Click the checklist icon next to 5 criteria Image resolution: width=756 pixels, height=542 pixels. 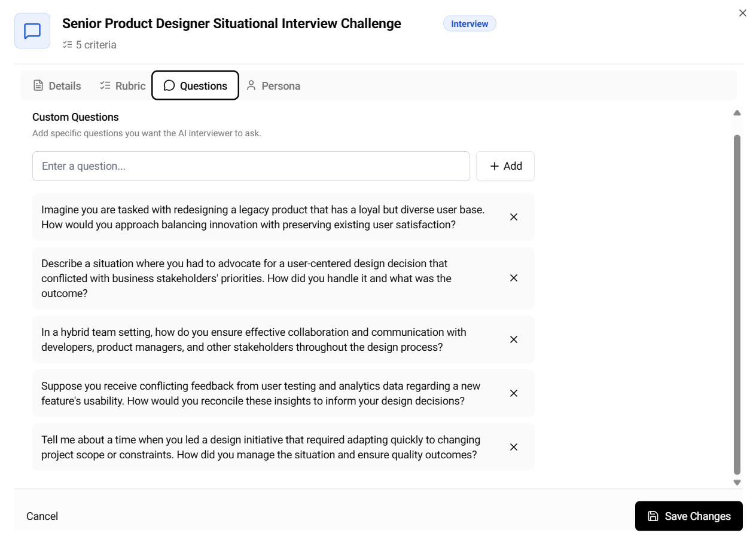click(68, 45)
